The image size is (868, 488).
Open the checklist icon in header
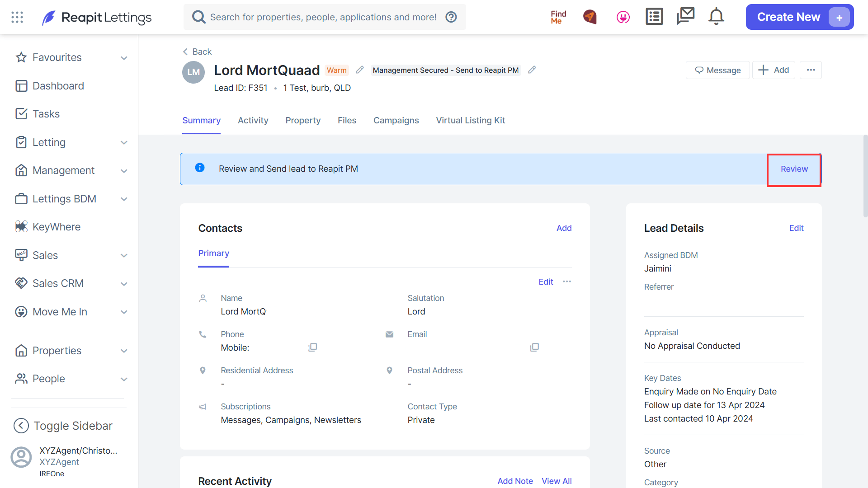click(x=654, y=17)
